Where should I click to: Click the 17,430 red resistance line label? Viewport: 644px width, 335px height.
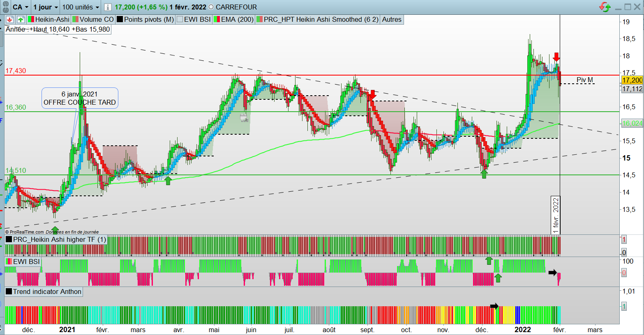[16, 71]
